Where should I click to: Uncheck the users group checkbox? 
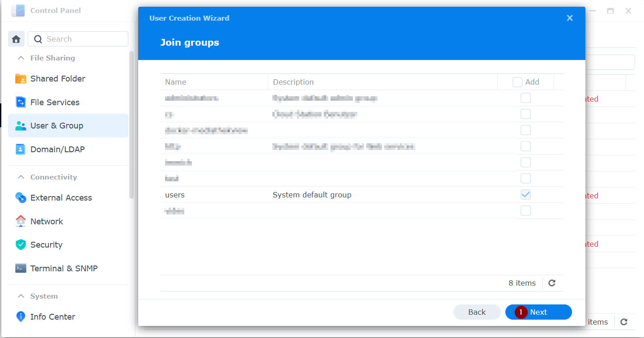(x=525, y=195)
